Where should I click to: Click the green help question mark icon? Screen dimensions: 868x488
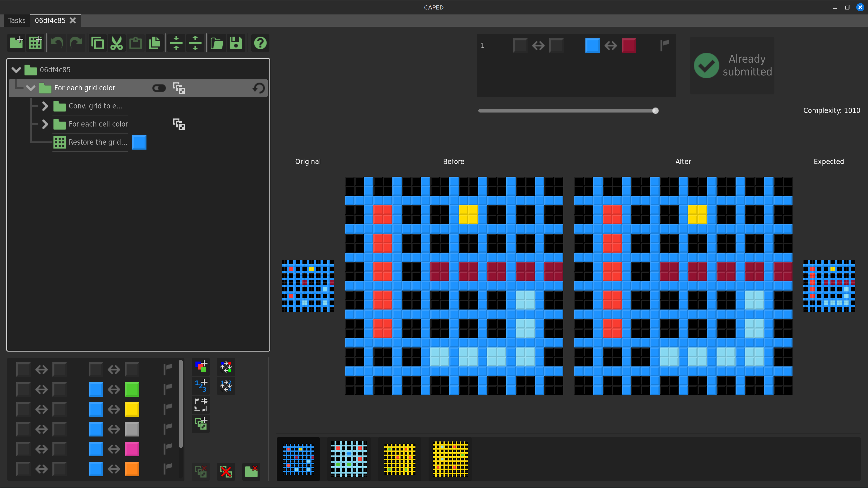click(x=260, y=43)
